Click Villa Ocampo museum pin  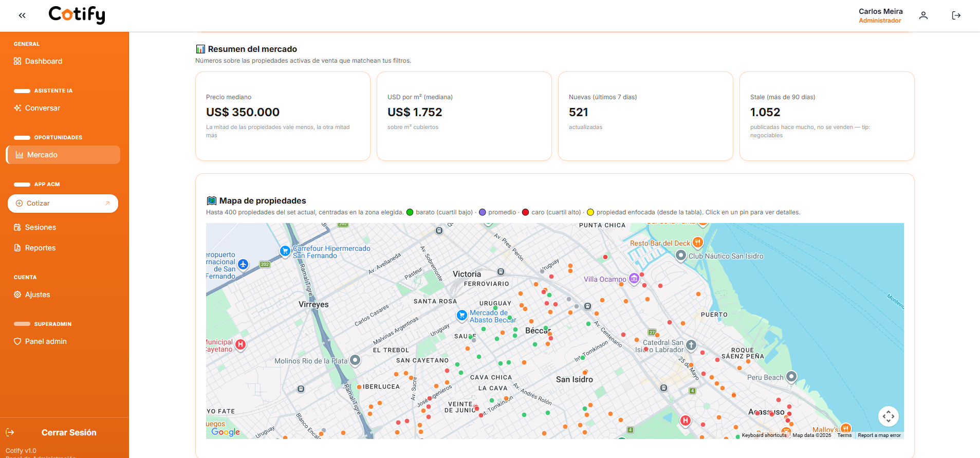click(x=634, y=279)
